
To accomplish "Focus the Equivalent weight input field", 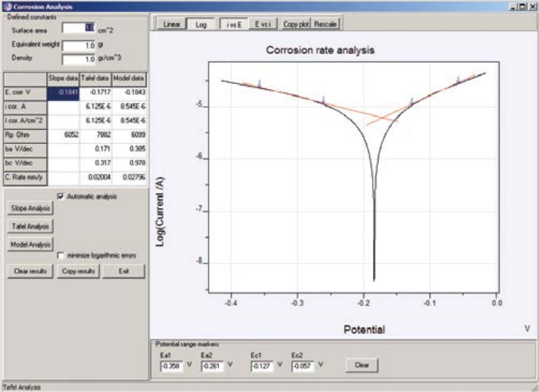I will click(x=78, y=44).
